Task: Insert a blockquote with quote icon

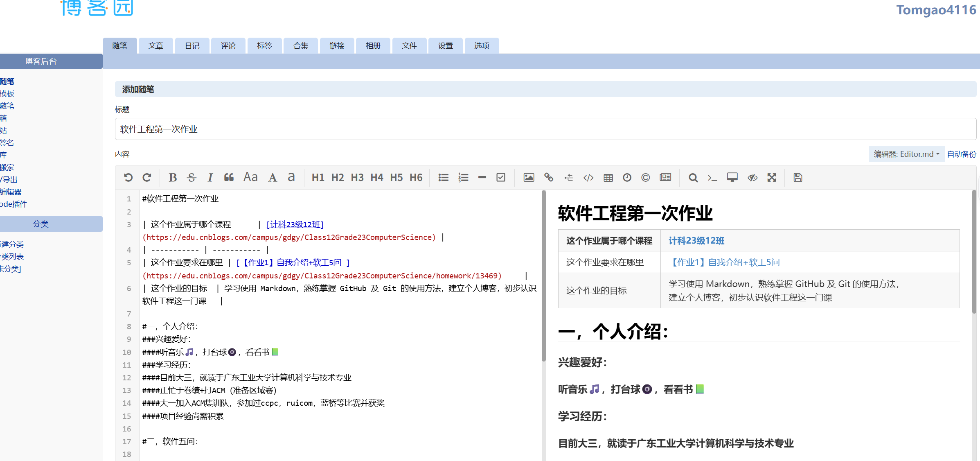Action: tap(229, 177)
